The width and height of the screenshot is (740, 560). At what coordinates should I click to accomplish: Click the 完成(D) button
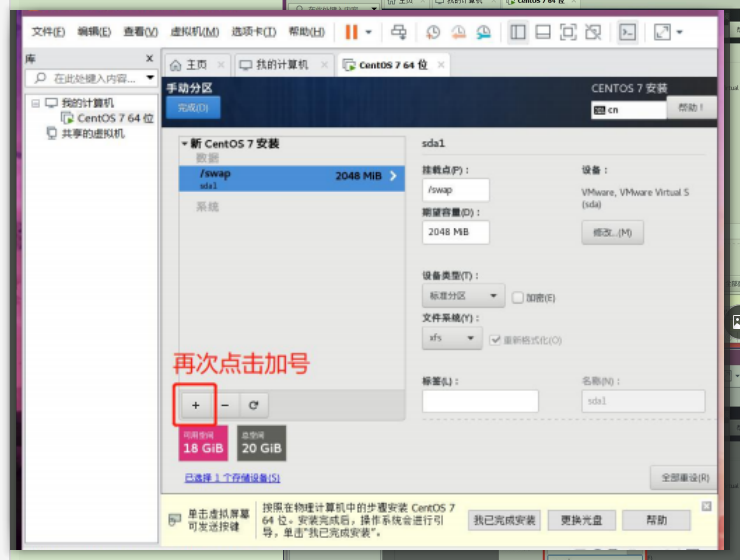[x=193, y=108]
